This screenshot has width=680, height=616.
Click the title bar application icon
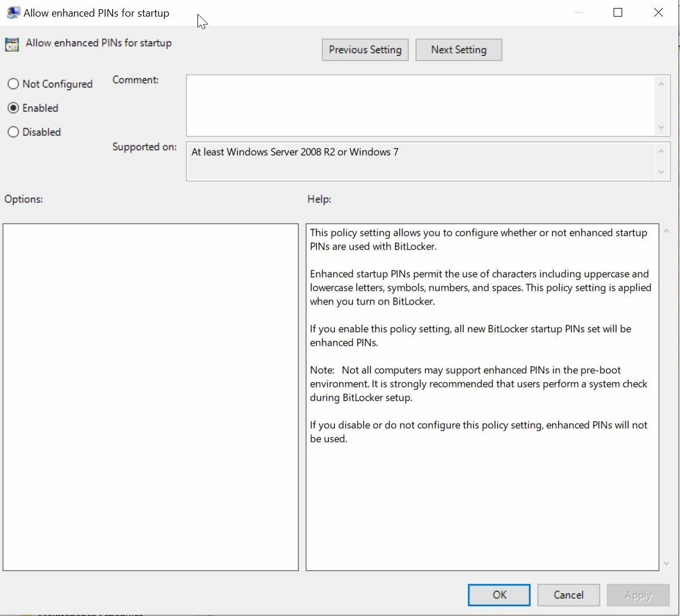13,13
